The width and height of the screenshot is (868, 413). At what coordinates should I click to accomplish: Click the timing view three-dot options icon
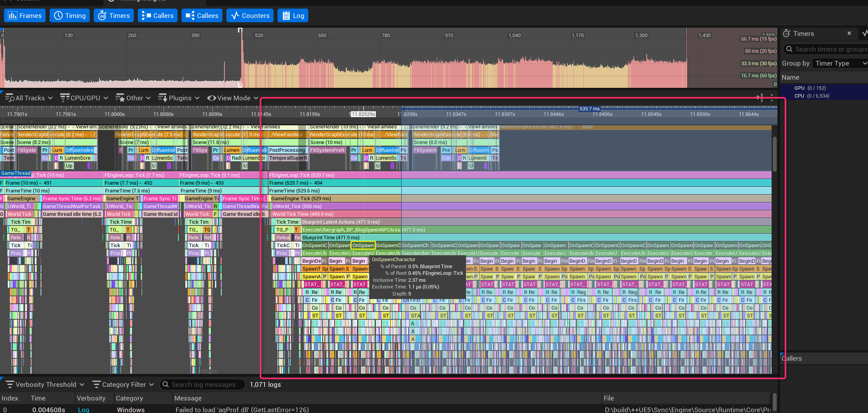[772, 98]
